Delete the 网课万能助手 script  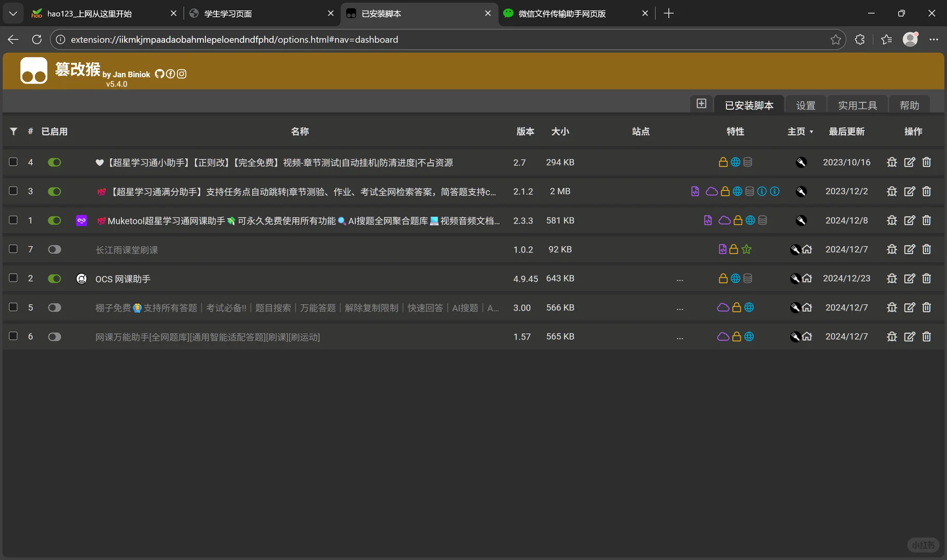[927, 337]
